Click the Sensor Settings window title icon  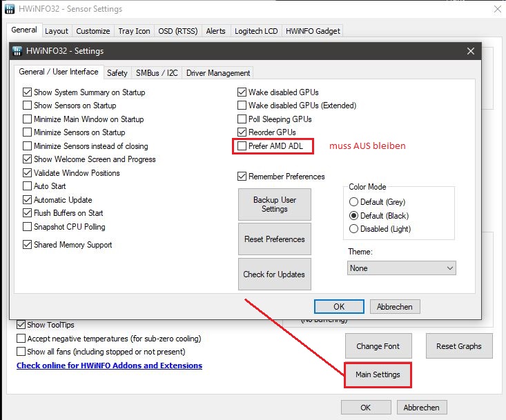click(10, 9)
